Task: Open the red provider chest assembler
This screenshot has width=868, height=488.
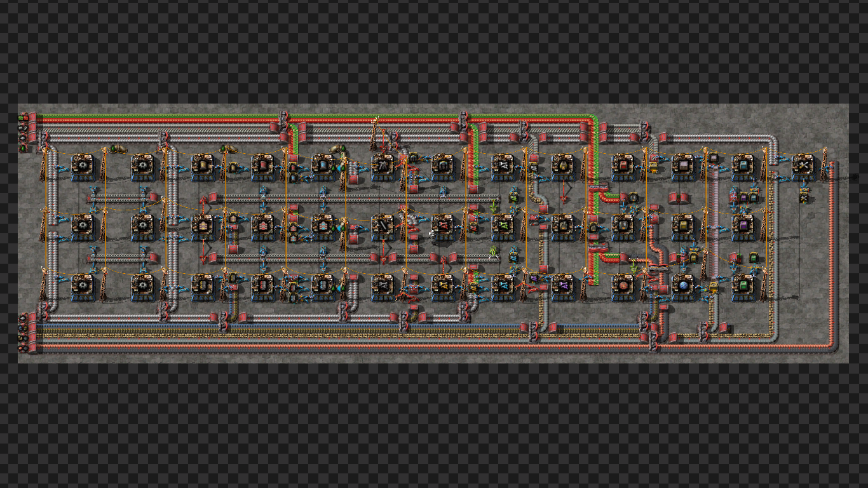Action: [623, 166]
